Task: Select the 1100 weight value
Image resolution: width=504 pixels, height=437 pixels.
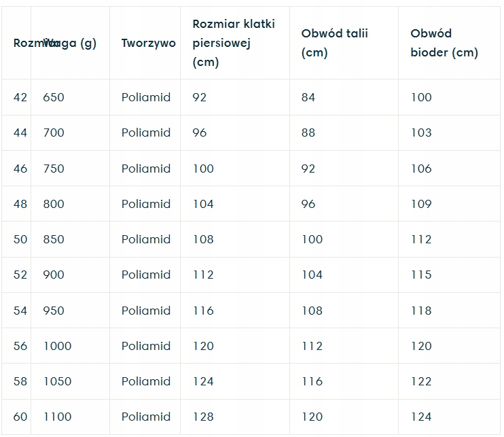Action: (x=57, y=417)
